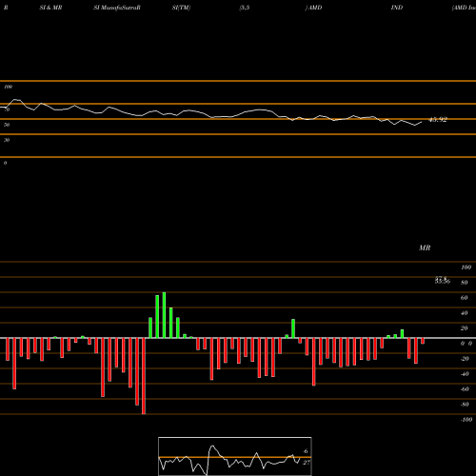
Task: Click the mini overview chart thumbnail
Action: point(235,456)
